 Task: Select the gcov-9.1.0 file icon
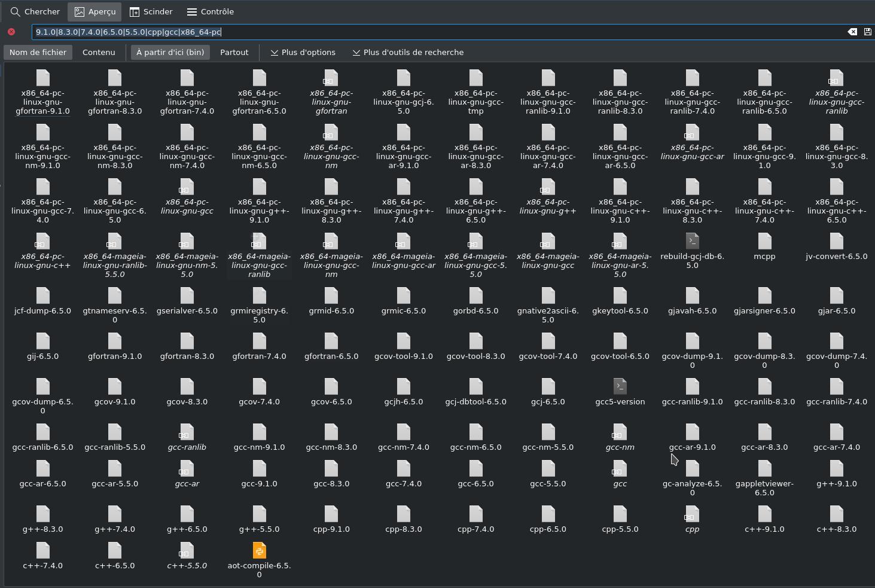click(115, 386)
